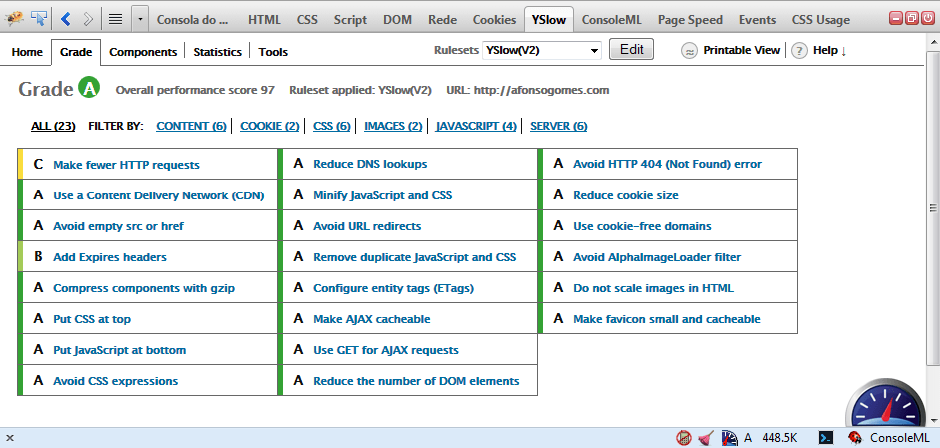Switch to the Events panel tab
The image size is (940, 448).
(758, 20)
